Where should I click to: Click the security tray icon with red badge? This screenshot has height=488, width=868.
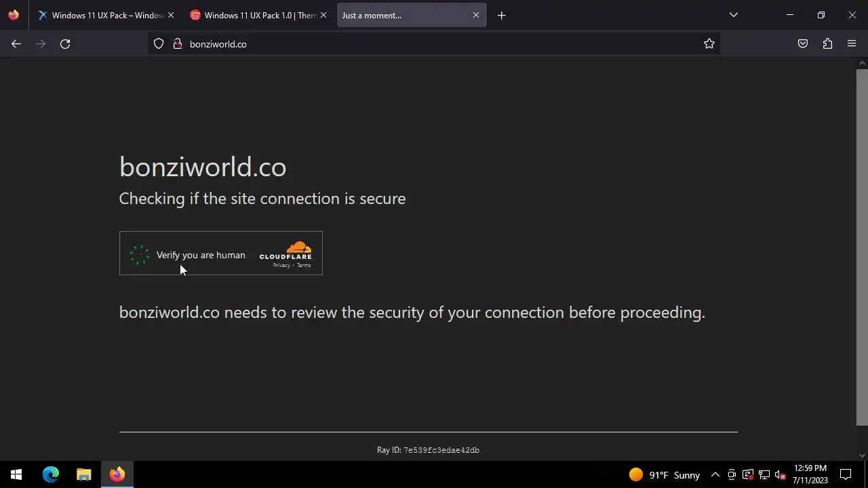pyautogui.click(x=748, y=475)
